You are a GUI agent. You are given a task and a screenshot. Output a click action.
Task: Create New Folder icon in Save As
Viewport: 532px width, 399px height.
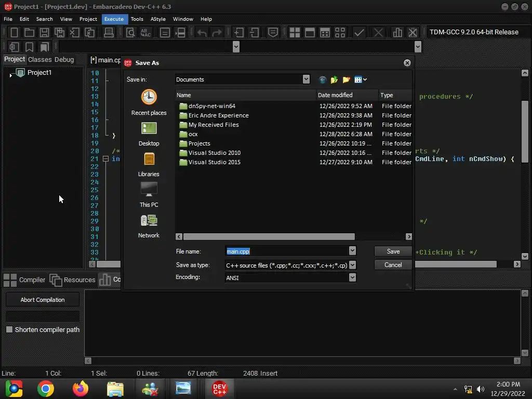tap(346, 79)
